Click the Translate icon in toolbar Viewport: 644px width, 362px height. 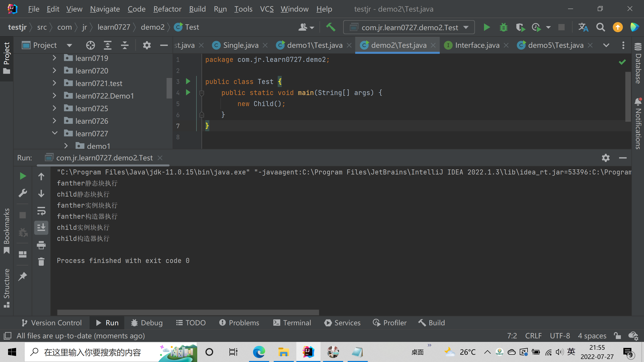pos(583,27)
